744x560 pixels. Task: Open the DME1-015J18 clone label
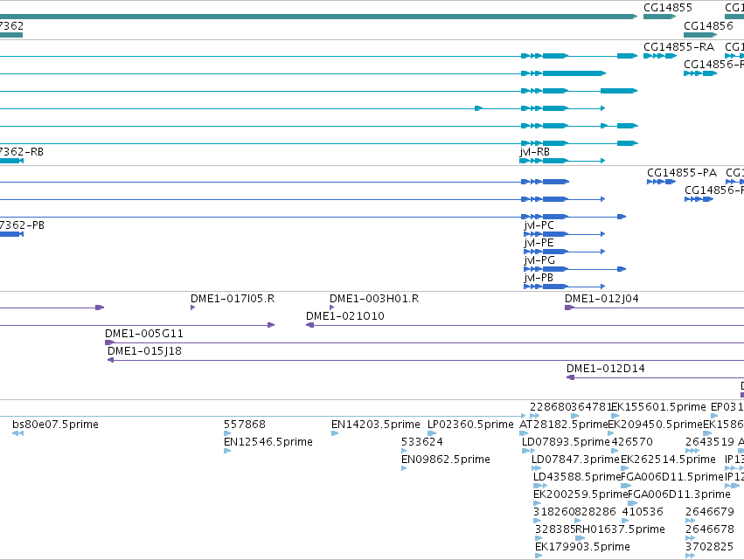click(145, 351)
